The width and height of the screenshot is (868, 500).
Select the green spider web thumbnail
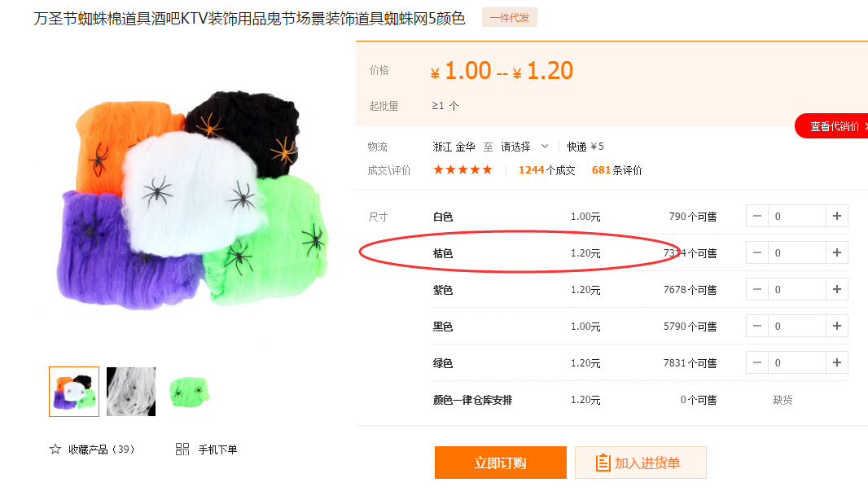[x=188, y=392]
